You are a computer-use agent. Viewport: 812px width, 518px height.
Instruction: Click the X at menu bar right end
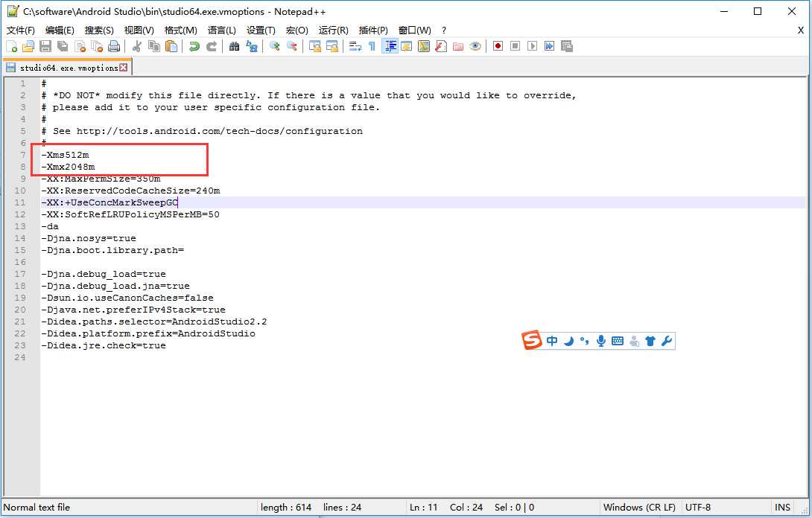tap(801, 31)
